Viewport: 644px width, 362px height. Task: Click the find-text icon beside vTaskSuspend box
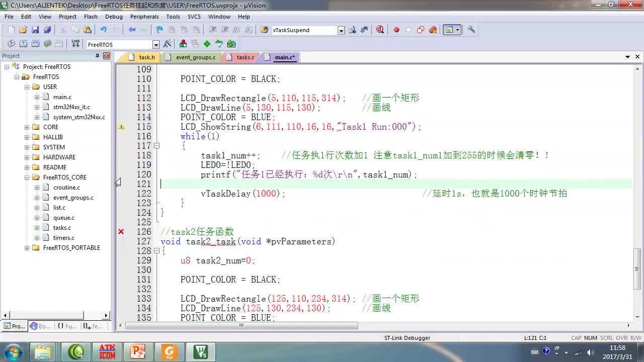coord(352,30)
